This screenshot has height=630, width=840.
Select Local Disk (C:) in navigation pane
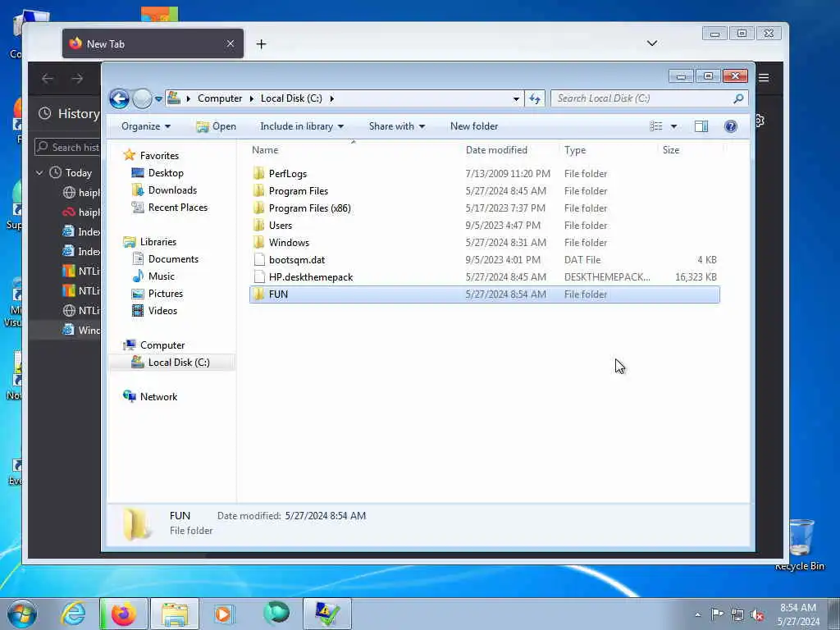[171, 363]
